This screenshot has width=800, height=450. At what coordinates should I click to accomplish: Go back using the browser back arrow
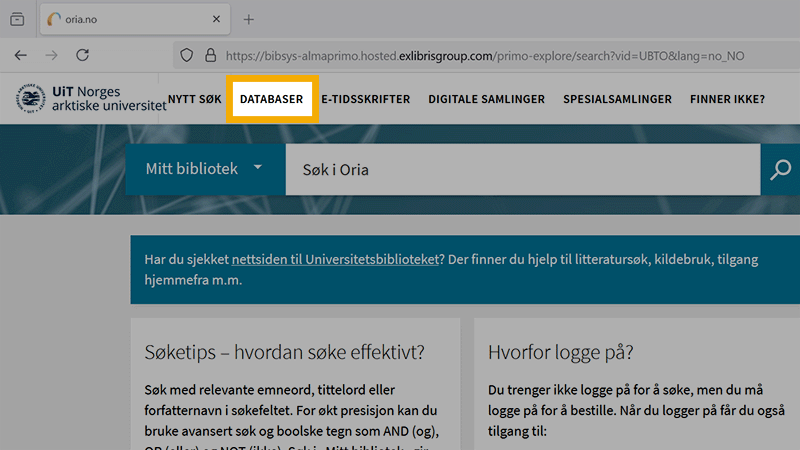click(21, 56)
